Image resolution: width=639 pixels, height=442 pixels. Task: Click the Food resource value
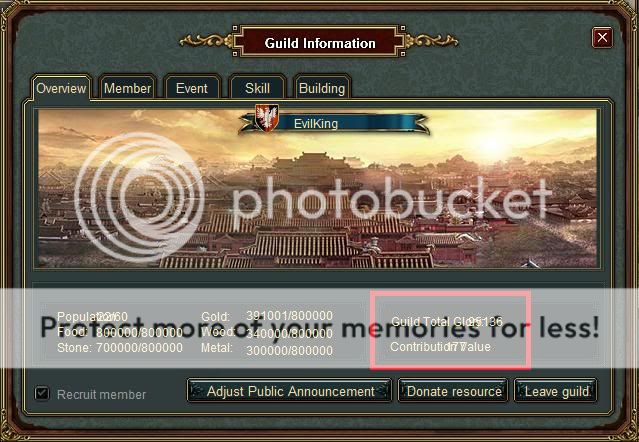[139, 333]
